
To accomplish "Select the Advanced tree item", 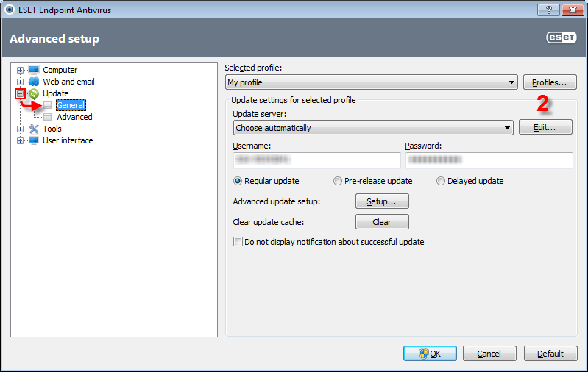I will click(x=74, y=117).
